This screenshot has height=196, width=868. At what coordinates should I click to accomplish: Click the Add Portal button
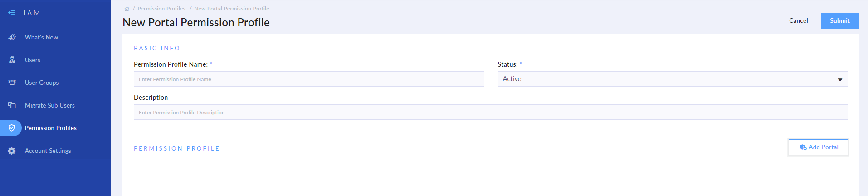click(818, 147)
